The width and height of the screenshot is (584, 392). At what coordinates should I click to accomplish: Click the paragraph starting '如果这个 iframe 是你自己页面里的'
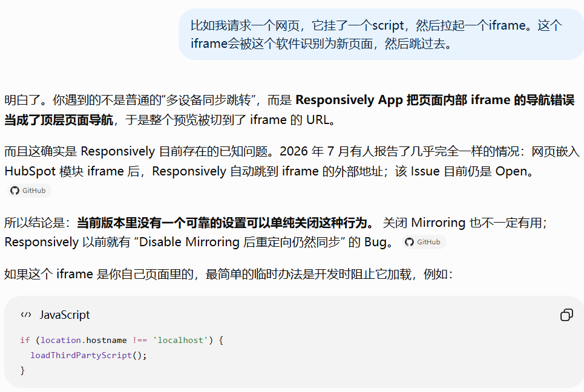(x=228, y=275)
